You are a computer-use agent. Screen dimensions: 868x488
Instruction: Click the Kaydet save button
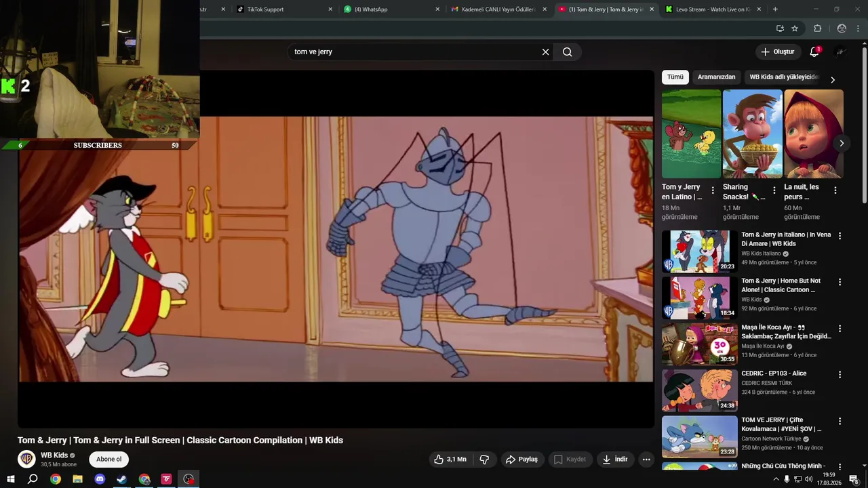[570, 460]
